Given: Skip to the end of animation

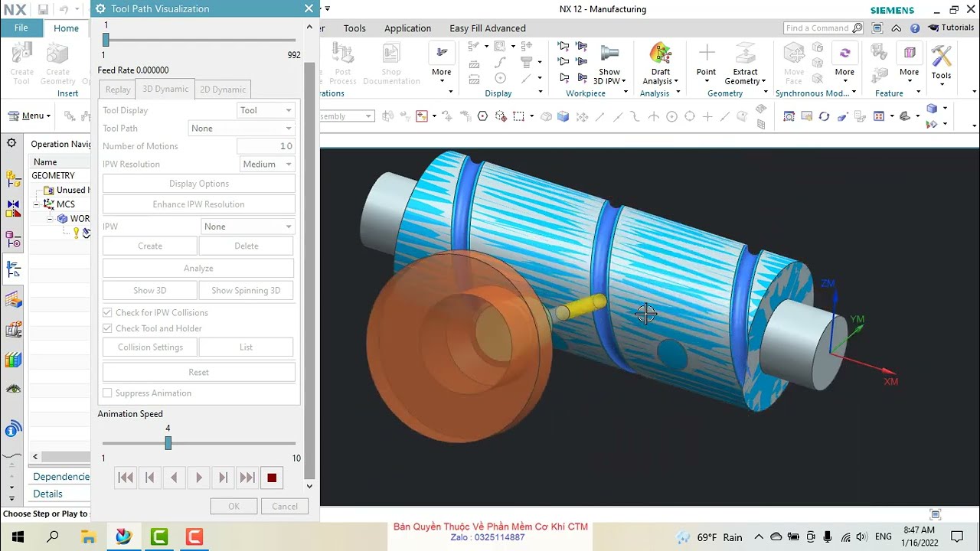Looking at the screenshot, I should 247,478.
